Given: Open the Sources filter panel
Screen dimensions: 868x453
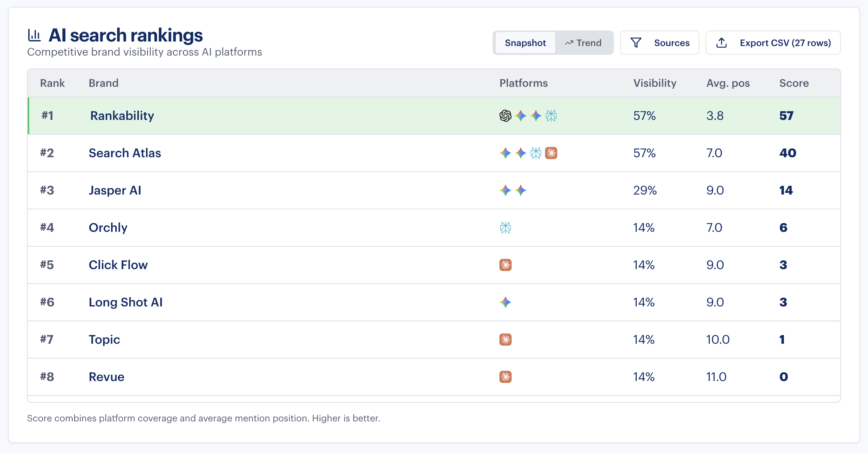Looking at the screenshot, I should pos(660,43).
